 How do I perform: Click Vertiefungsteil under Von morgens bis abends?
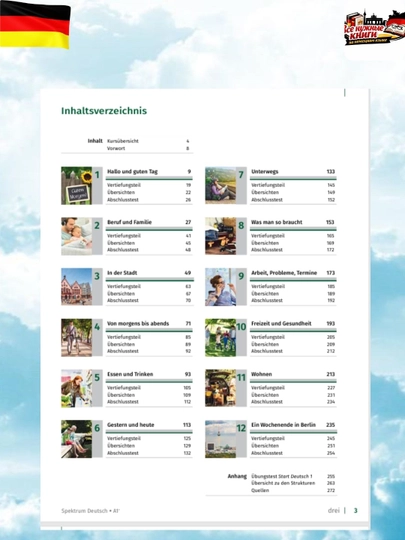tap(124, 337)
